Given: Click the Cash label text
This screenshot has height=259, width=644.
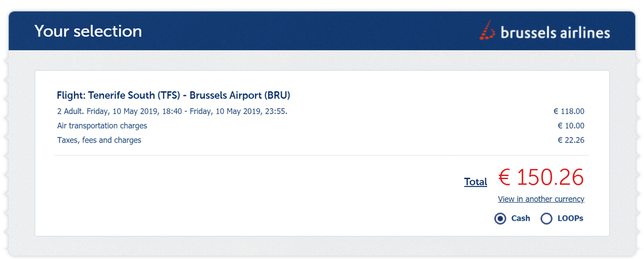Looking at the screenshot, I should (x=521, y=218).
